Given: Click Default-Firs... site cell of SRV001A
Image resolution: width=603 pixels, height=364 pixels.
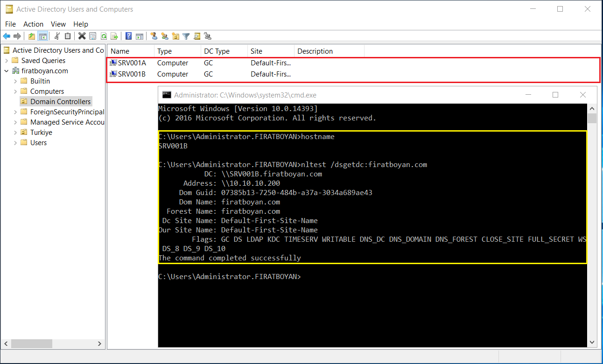Looking at the screenshot, I should [271, 63].
